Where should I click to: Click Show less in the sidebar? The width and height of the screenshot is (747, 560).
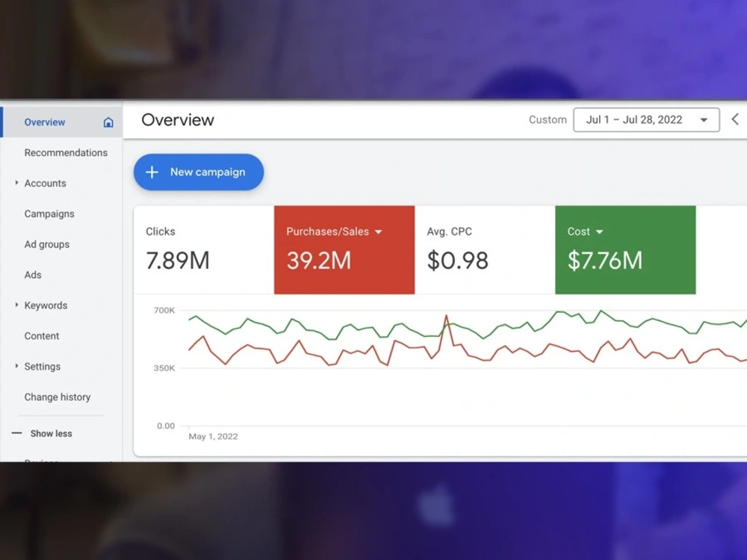51,433
